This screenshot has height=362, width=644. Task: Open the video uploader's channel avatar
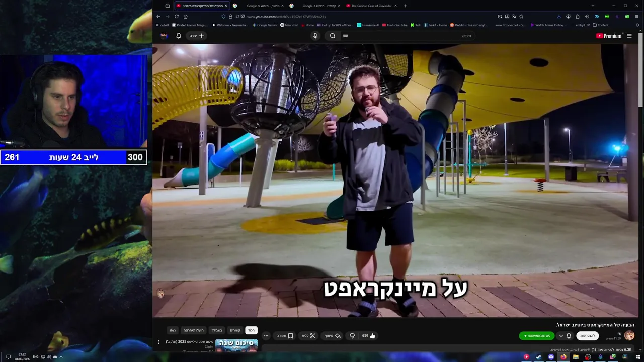[x=629, y=336]
